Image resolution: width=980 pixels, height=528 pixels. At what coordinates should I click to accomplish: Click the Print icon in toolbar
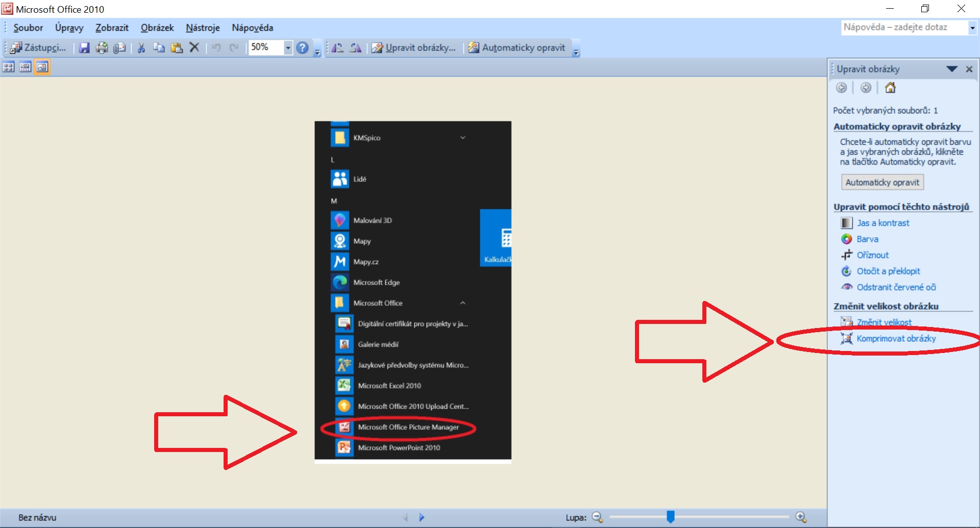pos(102,48)
